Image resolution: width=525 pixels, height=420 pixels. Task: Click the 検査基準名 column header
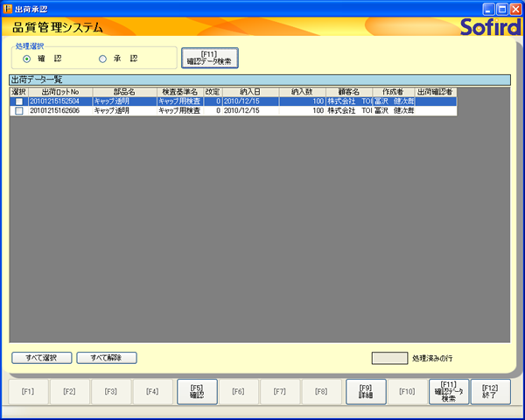click(180, 91)
